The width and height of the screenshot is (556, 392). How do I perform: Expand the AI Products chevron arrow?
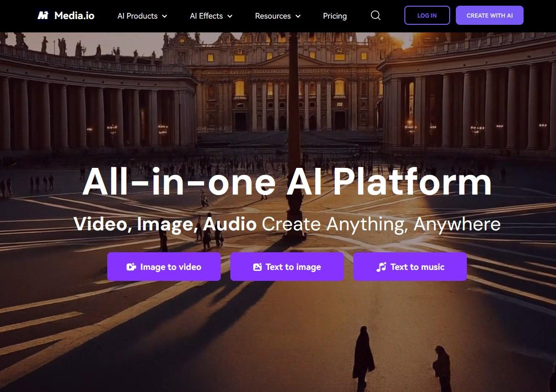[x=165, y=16]
